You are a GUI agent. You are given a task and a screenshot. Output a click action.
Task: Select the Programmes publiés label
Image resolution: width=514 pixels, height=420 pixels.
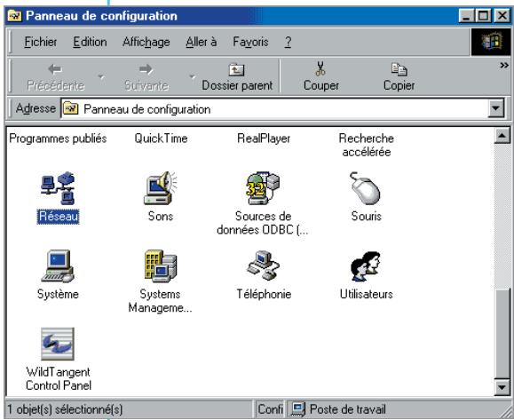(x=58, y=139)
